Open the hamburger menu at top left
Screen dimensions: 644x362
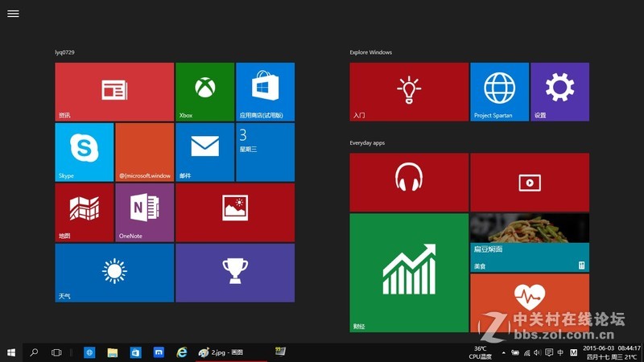pyautogui.click(x=13, y=14)
